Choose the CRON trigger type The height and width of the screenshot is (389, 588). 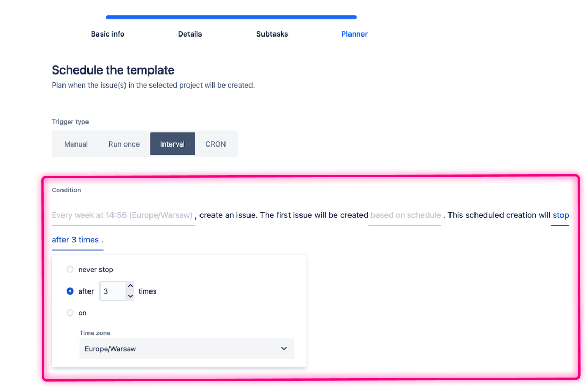tap(215, 144)
